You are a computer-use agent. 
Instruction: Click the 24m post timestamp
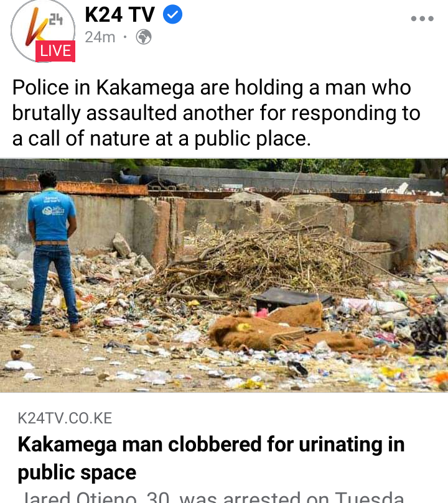(x=100, y=37)
